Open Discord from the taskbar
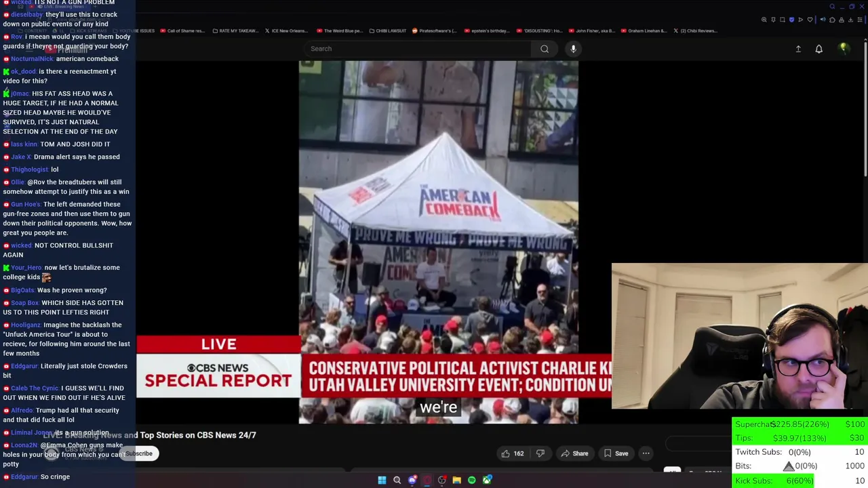This screenshot has width=868, height=488. [412, 481]
